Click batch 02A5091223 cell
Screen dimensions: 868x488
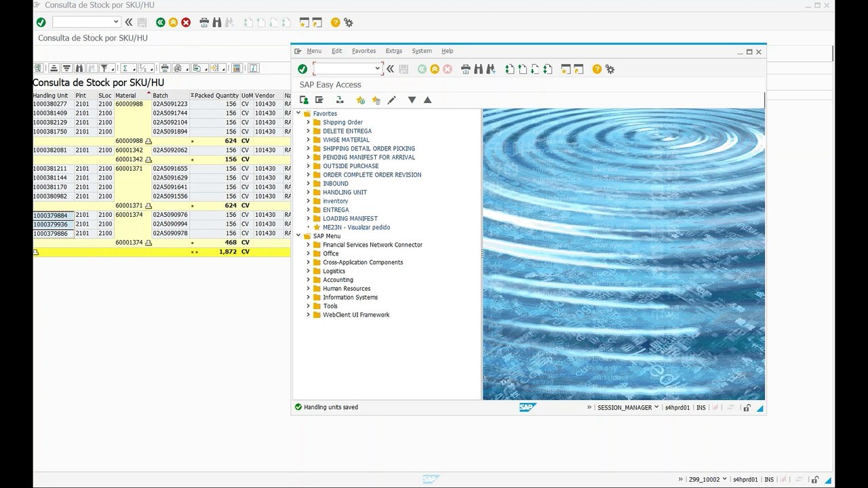(170, 104)
